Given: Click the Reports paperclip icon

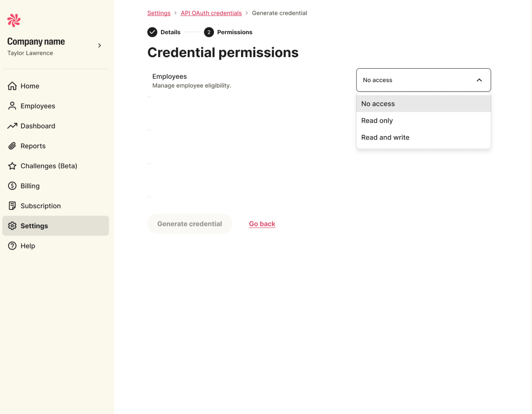Looking at the screenshot, I should (12, 146).
